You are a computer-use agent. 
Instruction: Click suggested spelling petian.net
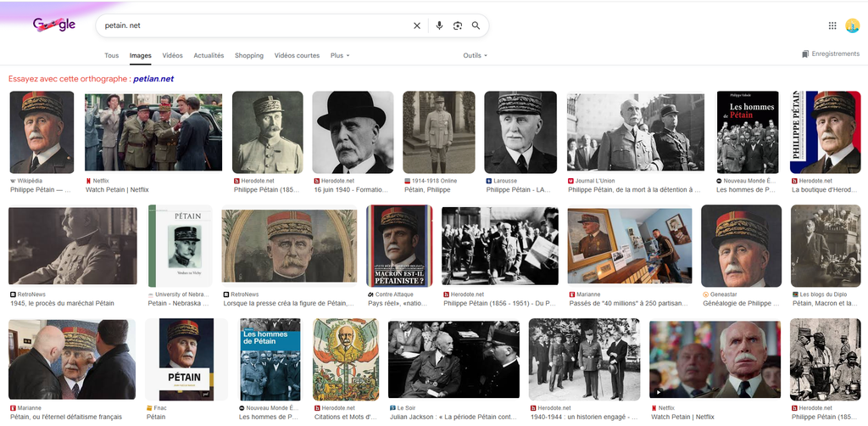153,79
